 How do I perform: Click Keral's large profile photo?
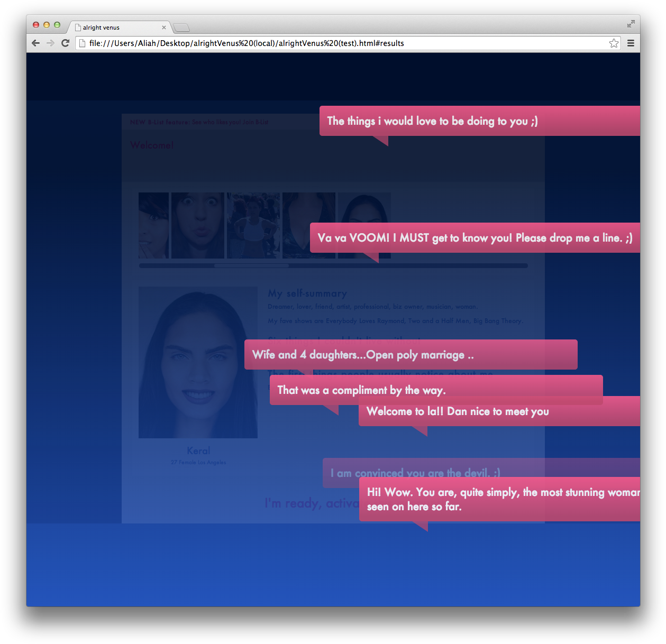pos(198,362)
